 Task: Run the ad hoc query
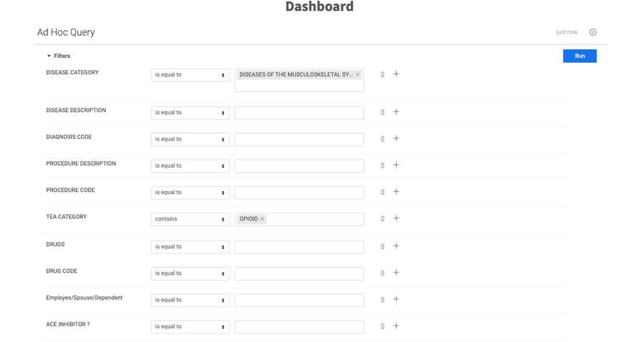(580, 56)
